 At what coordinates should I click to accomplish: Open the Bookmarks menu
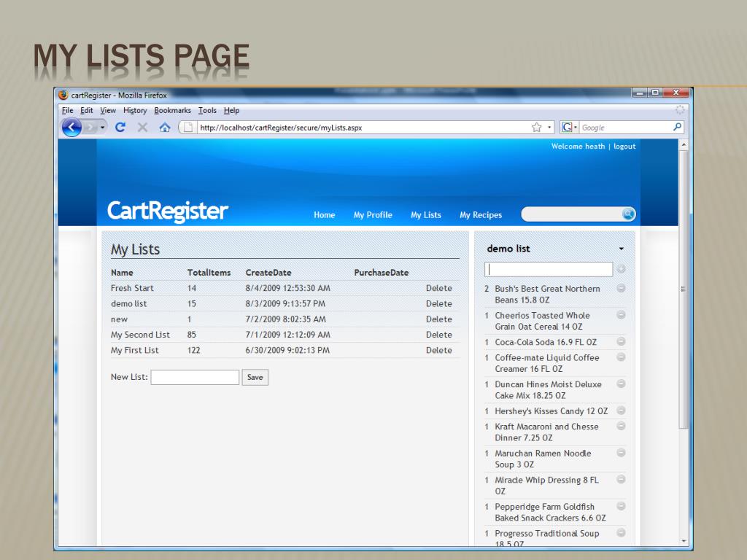tap(172, 111)
